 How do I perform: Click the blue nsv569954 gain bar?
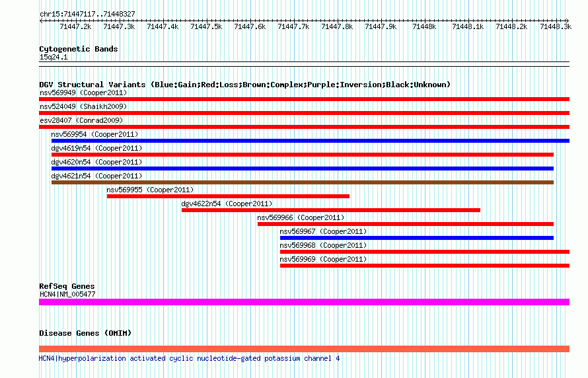[311, 141]
